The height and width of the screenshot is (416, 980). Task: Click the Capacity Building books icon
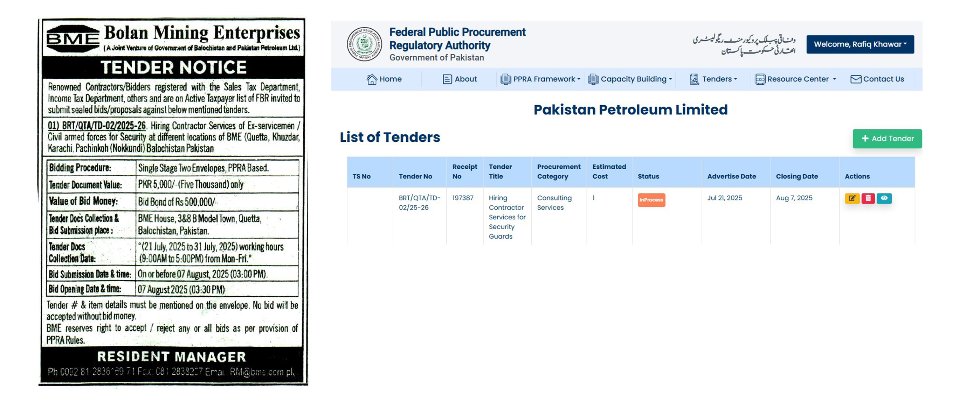pyautogui.click(x=593, y=79)
